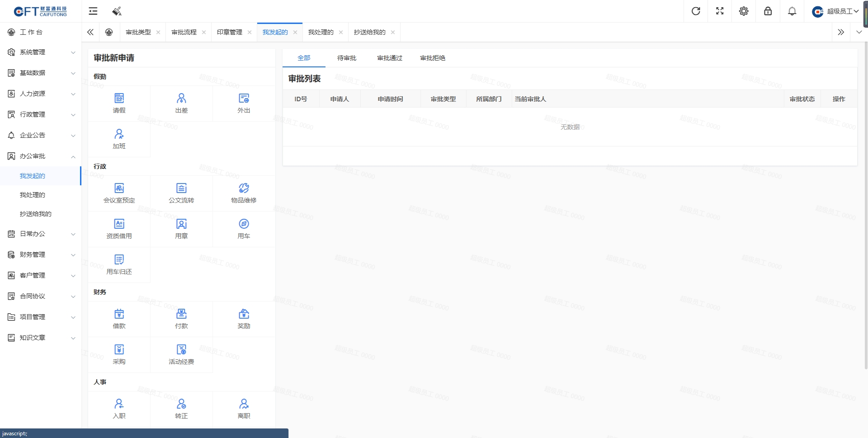Switch to the 我处理的 page tab
Viewport: 868px width, 438px height.
click(x=321, y=32)
